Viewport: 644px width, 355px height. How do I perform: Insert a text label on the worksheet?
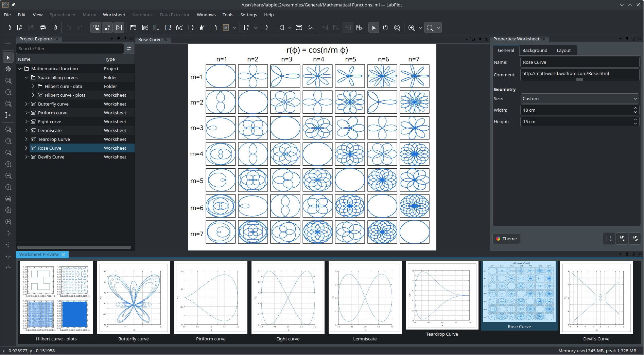click(299, 27)
